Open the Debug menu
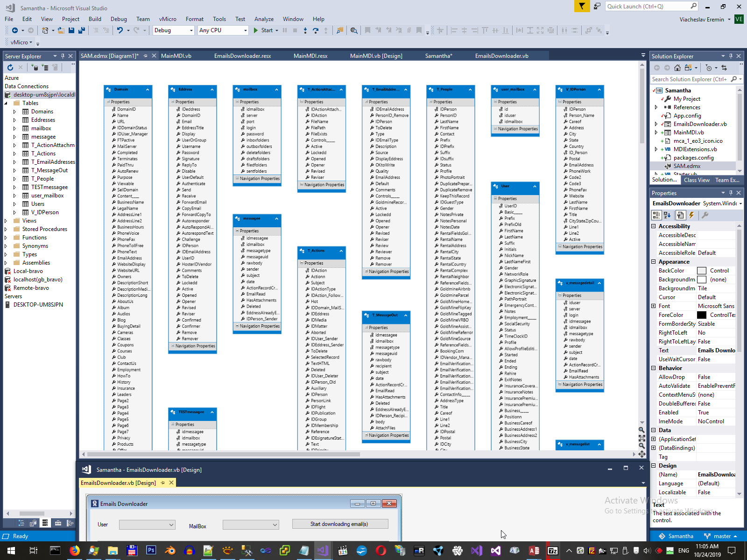 pyautogui.click(x=119, y=19)
